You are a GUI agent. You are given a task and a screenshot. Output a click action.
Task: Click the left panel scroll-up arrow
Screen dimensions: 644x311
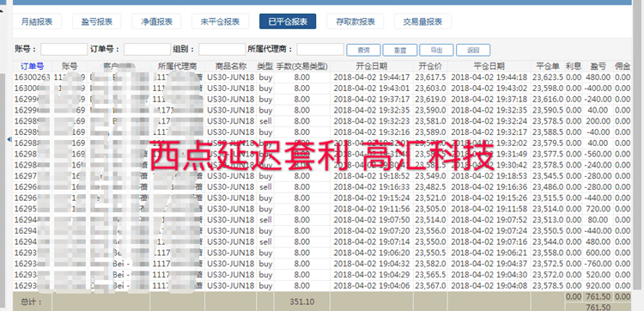(x=2, y=10)
